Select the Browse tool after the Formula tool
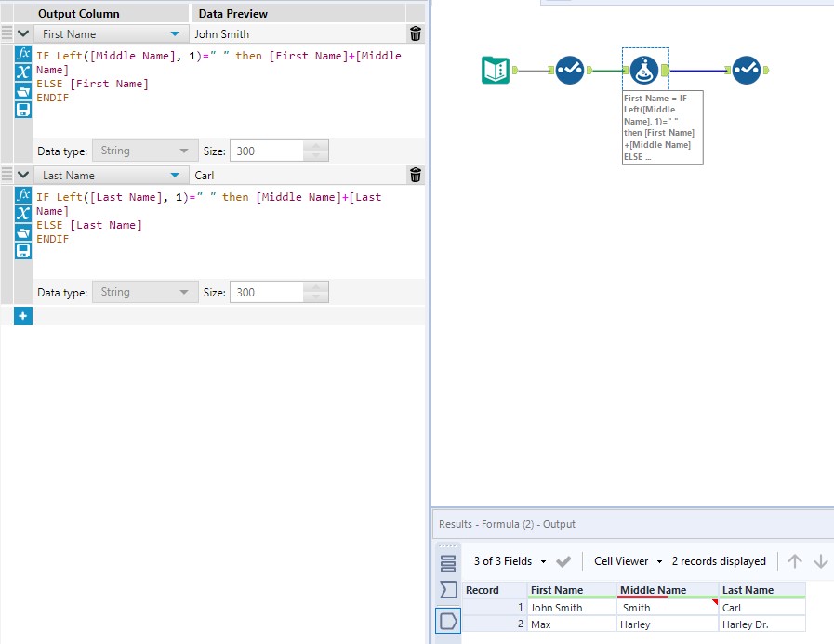 point(747,69)
